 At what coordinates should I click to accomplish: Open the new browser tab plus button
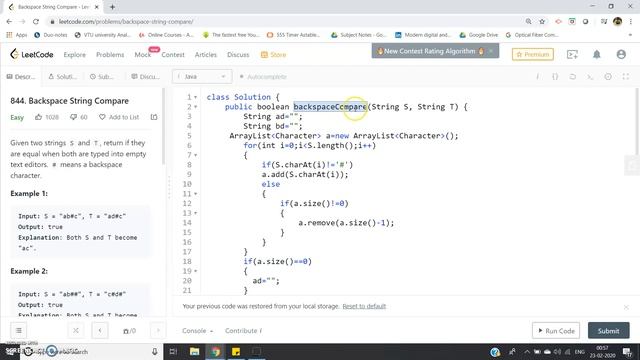(112, 7)
